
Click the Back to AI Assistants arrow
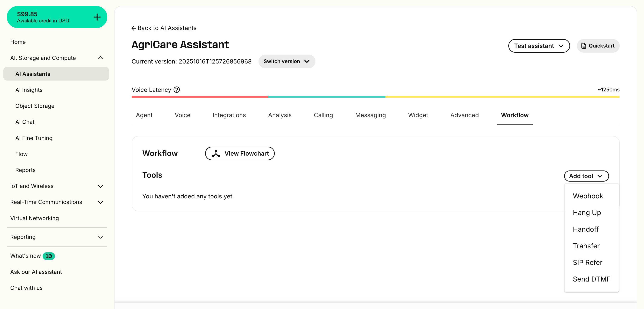click(x=134, y=28)
